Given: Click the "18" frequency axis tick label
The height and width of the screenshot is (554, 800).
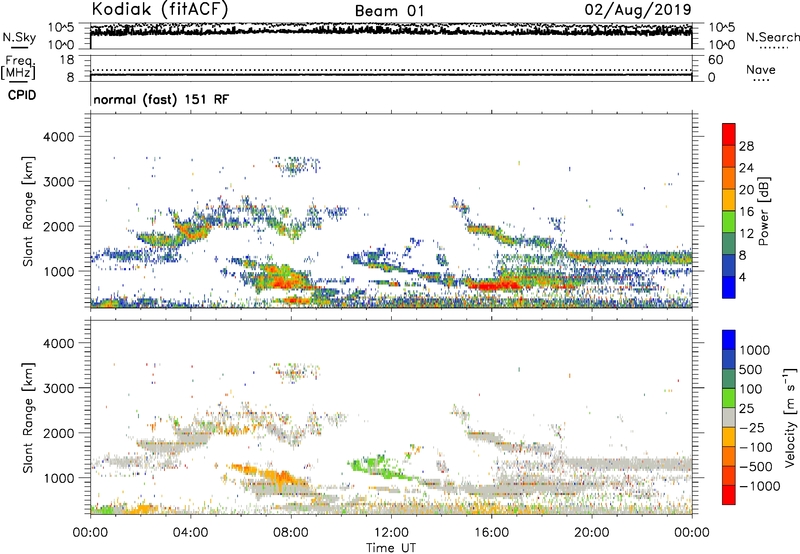Looking at the screenshot, I should 67,60.
